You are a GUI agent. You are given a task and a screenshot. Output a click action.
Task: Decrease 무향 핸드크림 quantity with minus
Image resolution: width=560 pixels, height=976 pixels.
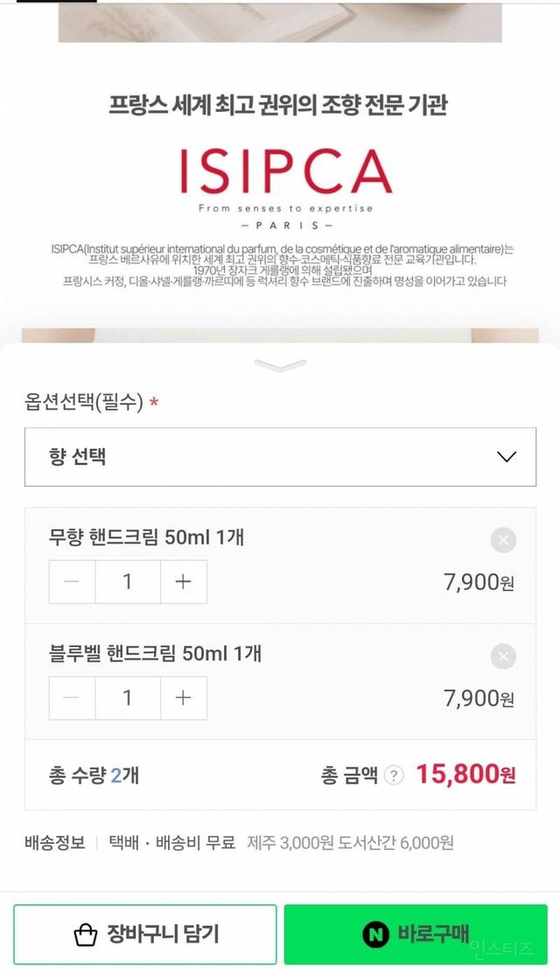click(73, 582)
